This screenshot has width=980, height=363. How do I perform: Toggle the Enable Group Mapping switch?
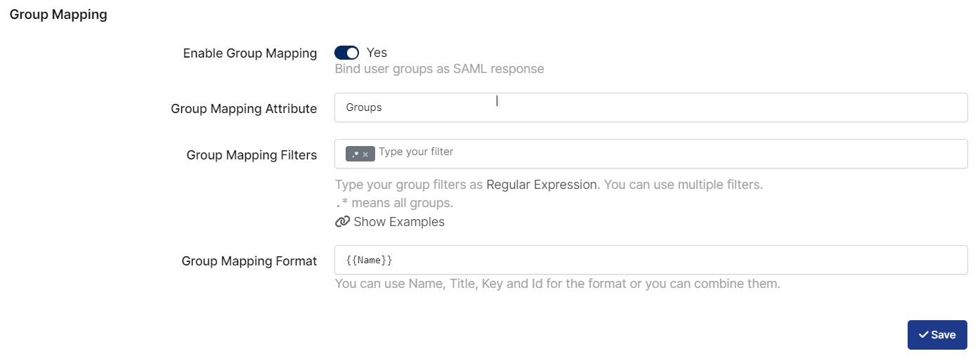click(346, 53)
